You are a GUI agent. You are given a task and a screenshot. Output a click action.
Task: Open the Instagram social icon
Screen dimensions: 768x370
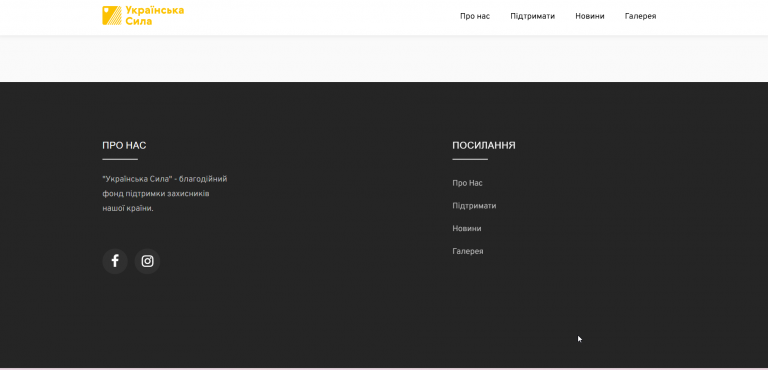point(147,261)
